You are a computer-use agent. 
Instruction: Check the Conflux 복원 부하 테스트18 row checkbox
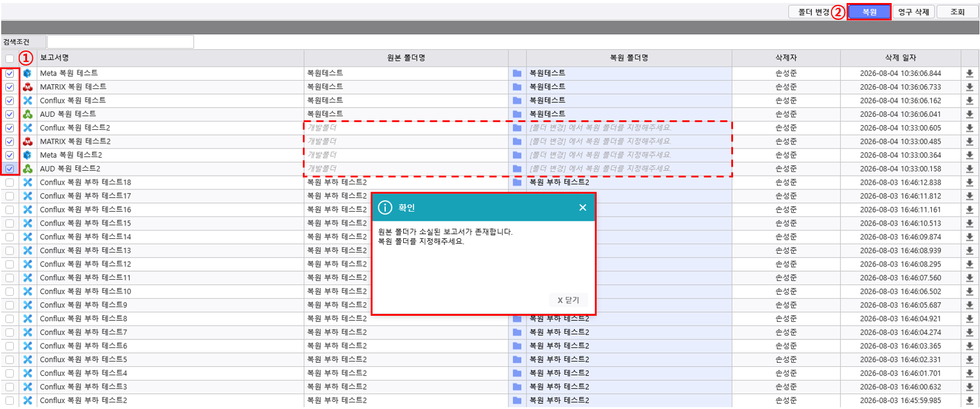click(x=10, y=182)
